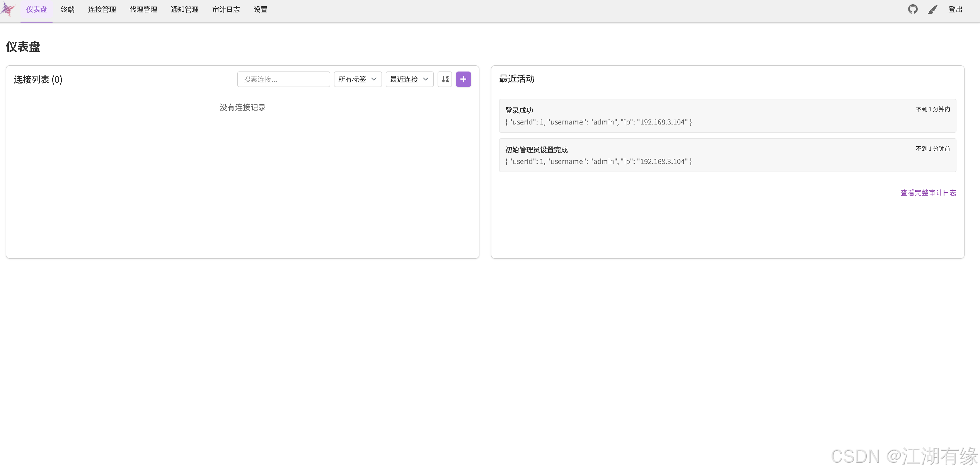The height and width of the screenshot is (472, 980).
Task: Select the 仪表盘 navigation tab
Action: point(36,9)
